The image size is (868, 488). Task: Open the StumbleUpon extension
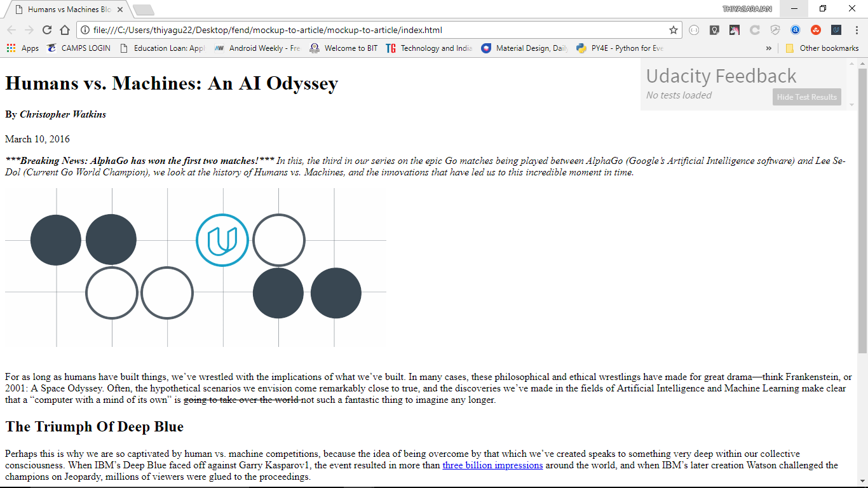click(x=815, y=30)
